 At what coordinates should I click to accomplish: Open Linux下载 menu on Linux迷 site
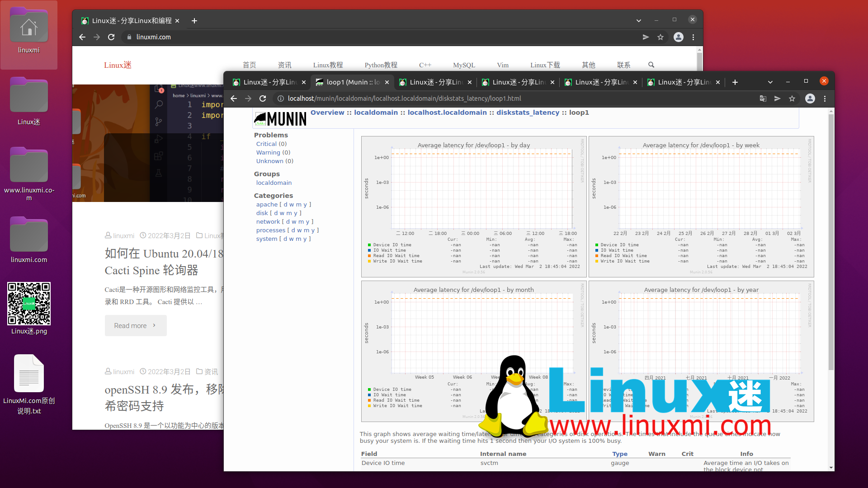point(545,65)
